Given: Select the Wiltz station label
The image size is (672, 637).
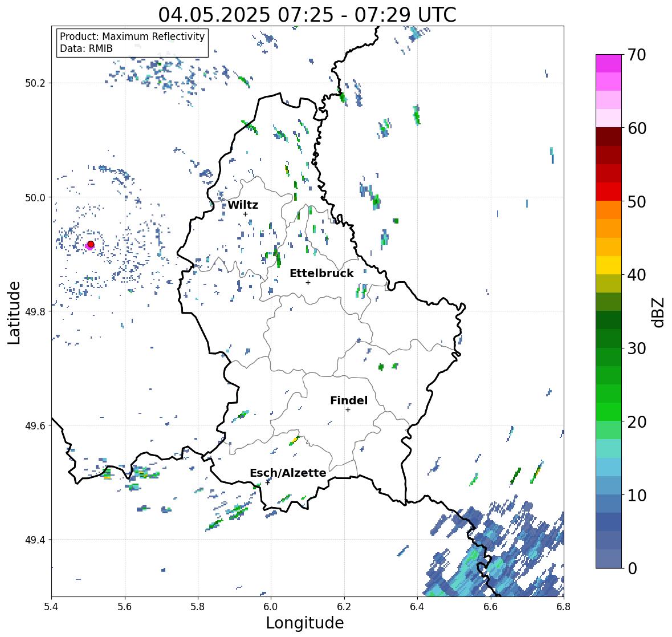Looking at the screenshot, I should (x=243, y=205).
